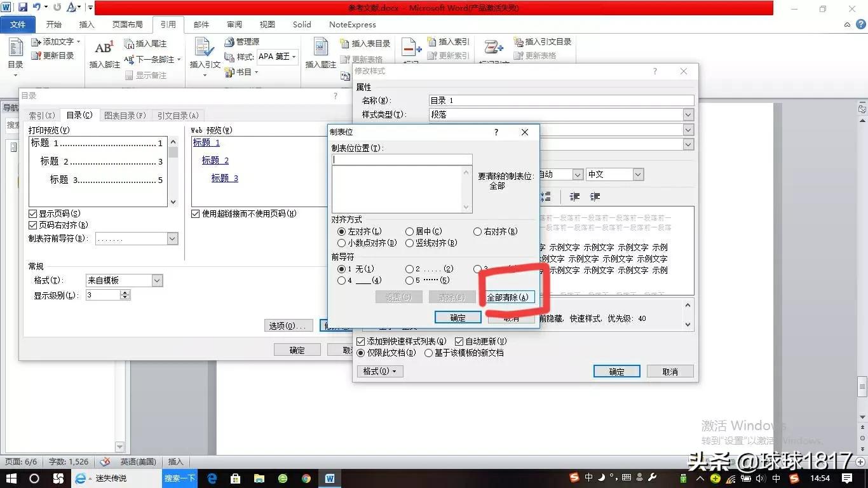Screen dimensions: 868x488
Task: Open Word from the Windows taskbar
Action: click(x=330, y=478)
